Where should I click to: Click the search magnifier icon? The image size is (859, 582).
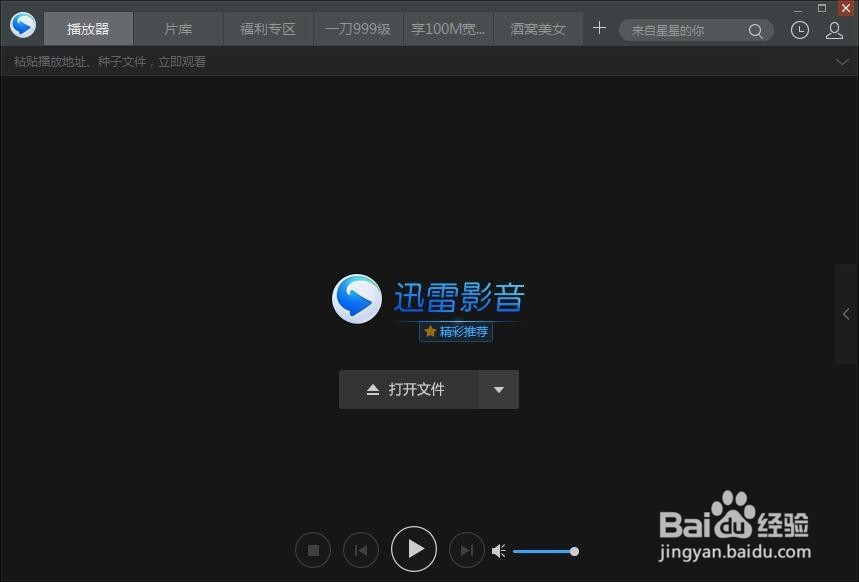pyautogui.click(x=755, y=31)
